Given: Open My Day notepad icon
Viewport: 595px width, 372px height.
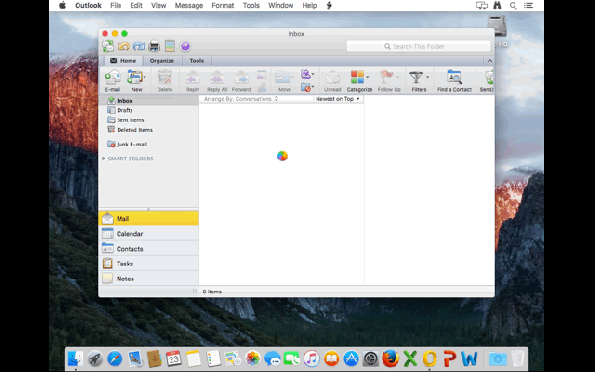Looking at the screenshot, I should [x=170, y=46].
